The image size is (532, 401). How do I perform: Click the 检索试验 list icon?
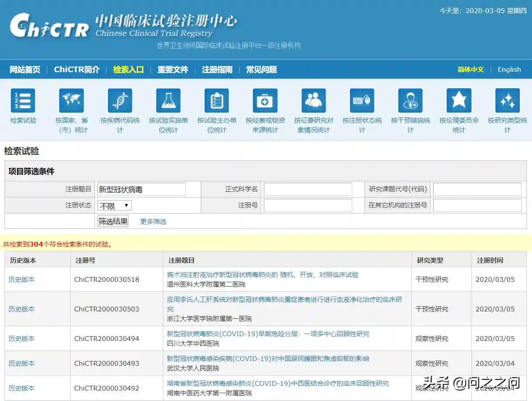[23, 101]
